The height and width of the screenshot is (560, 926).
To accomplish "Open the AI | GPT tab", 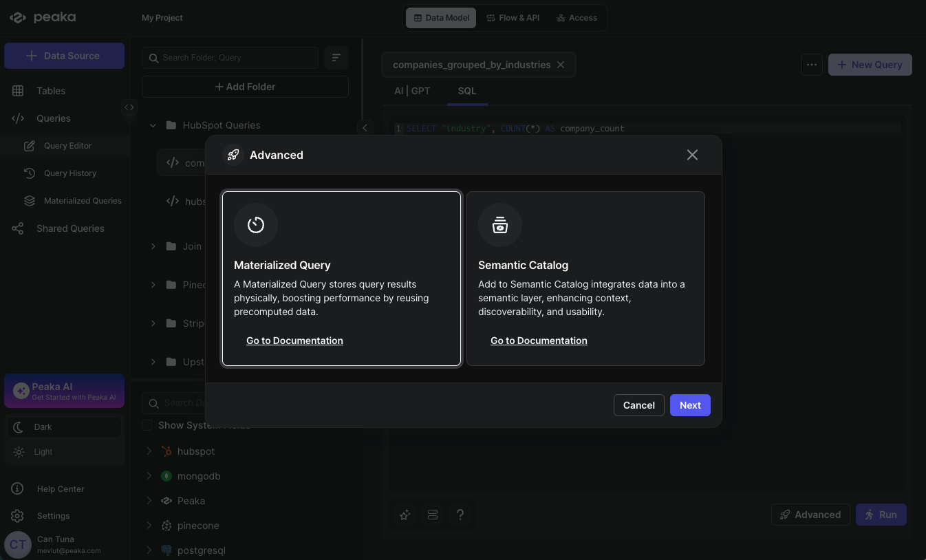I will click(412, 91).
